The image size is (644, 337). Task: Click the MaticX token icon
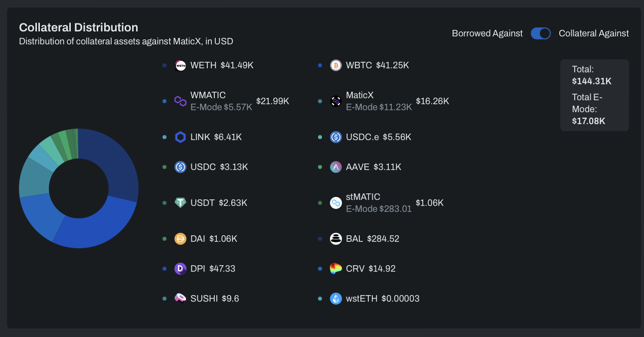[336, 101]
